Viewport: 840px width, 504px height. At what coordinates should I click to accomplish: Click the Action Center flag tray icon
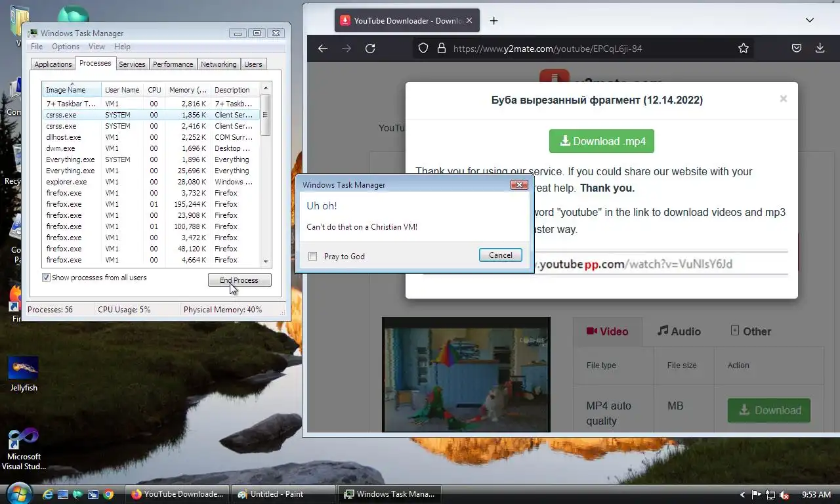point(757,495)
